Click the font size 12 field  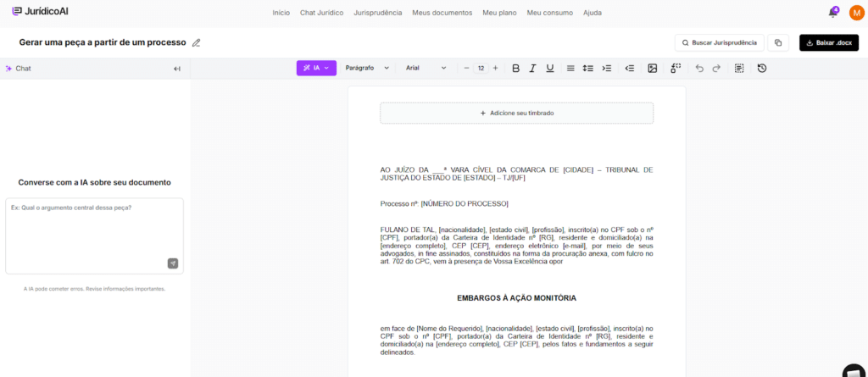(x=481, y=68)
